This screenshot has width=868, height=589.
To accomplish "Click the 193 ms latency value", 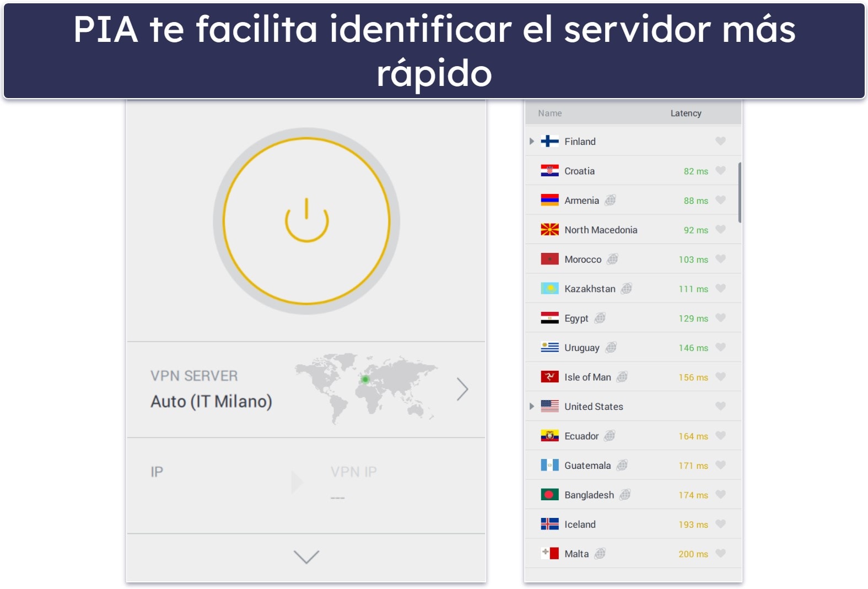I will (x=693, y=525).
